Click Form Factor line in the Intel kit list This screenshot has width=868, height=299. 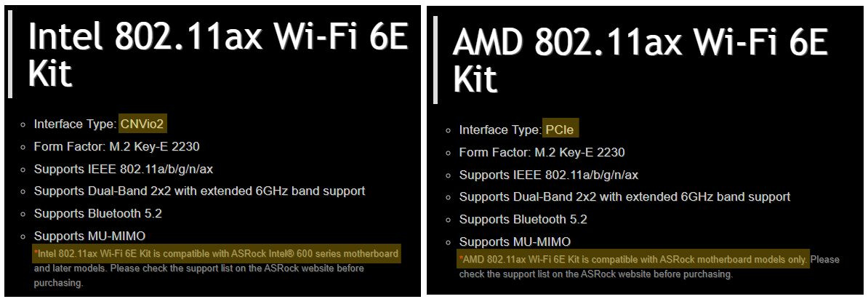pos(116,146)
